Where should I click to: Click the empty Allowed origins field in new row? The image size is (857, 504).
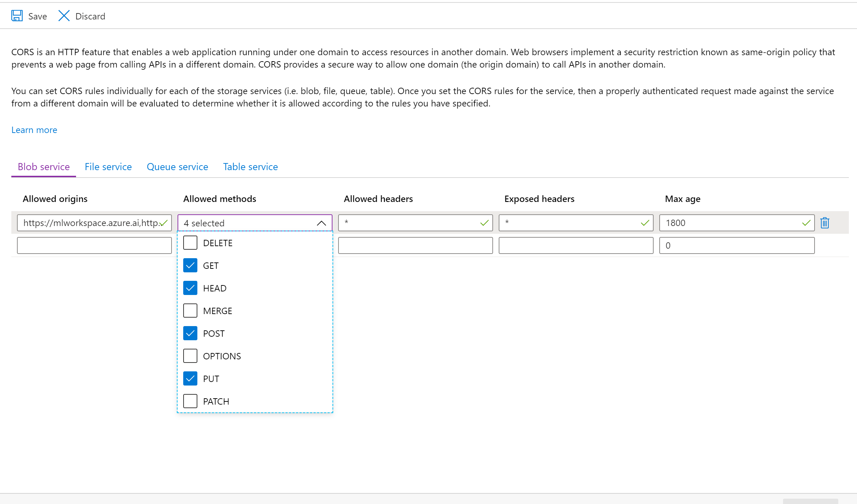pos(94,245)
